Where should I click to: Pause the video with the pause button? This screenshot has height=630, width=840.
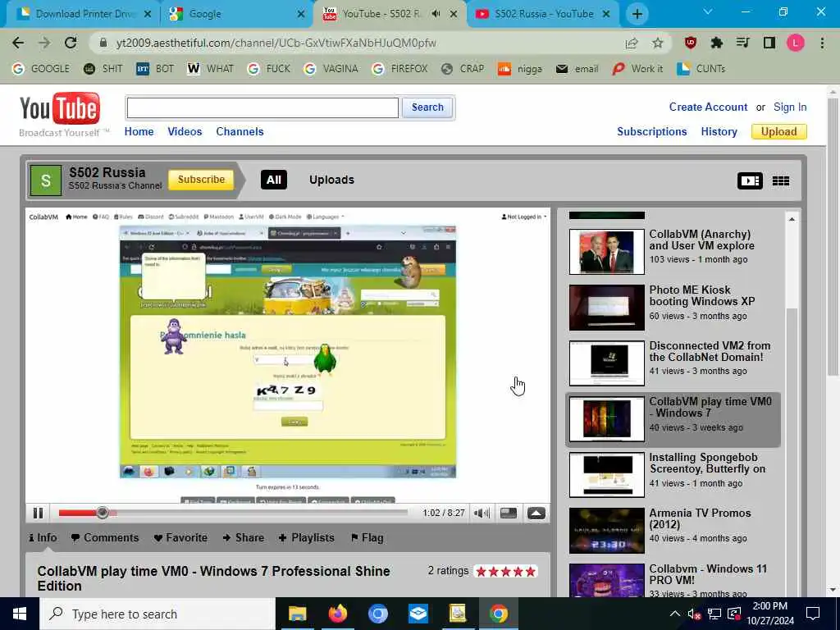click(38, 514)
